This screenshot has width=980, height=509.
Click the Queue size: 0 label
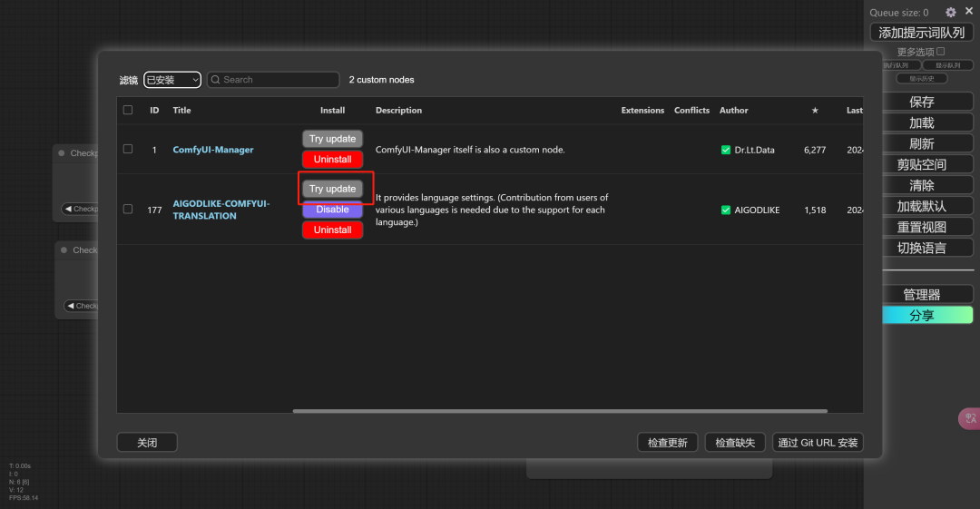click(898, 13)
